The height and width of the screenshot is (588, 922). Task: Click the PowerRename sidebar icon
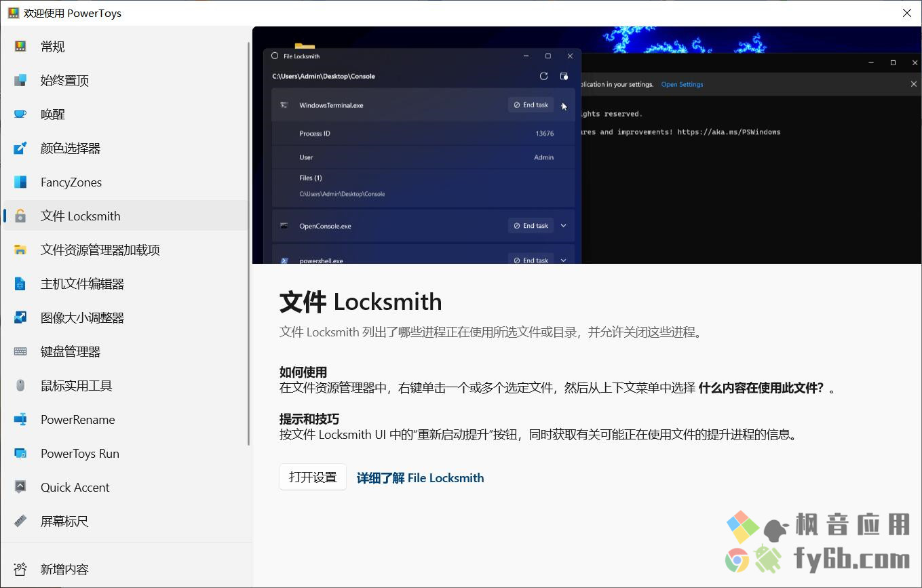[x=20, y=420]
